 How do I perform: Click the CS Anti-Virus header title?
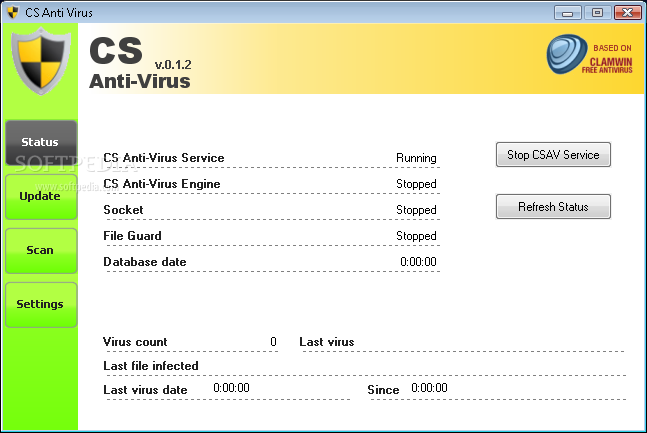point(139,63)
